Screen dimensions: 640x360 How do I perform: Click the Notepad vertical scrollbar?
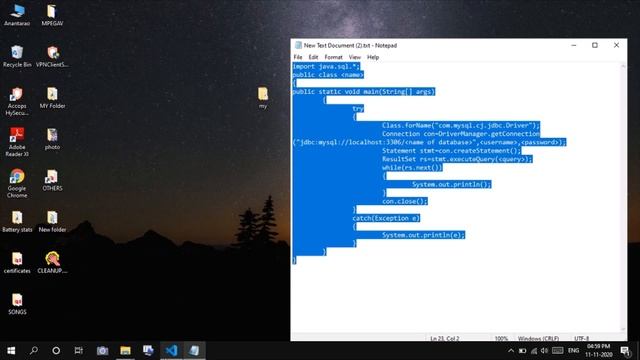[623, 197]
